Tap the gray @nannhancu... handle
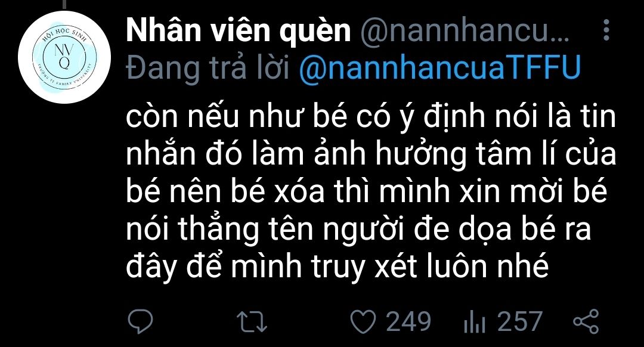The width and height of the screenshot is (644, 347). (465, 31)
